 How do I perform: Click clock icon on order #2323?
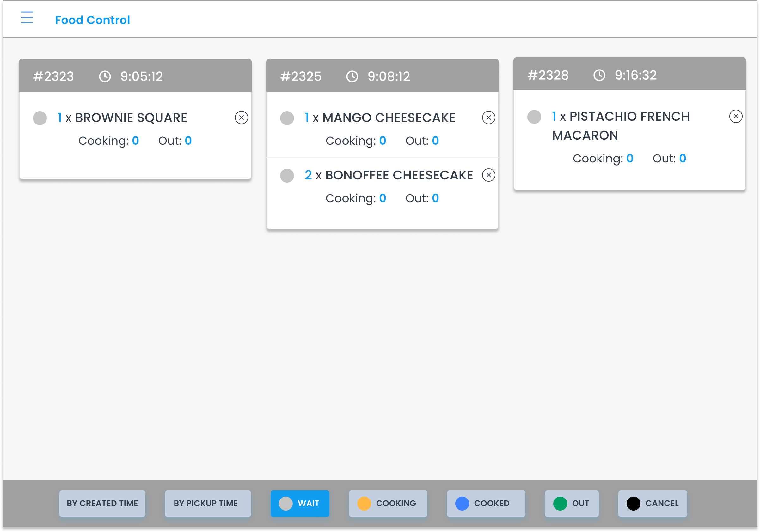[105, 76]
